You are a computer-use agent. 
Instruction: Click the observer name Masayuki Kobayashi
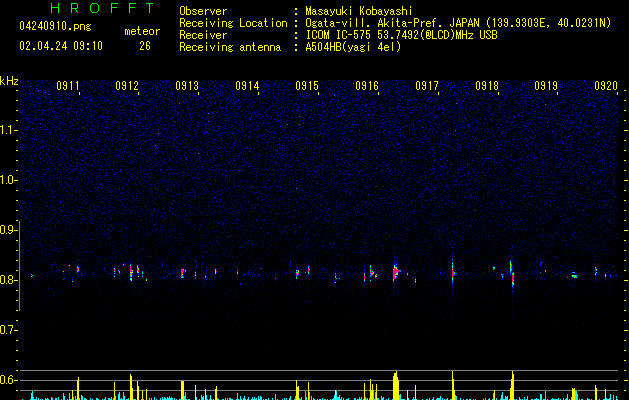click(359, 11)
